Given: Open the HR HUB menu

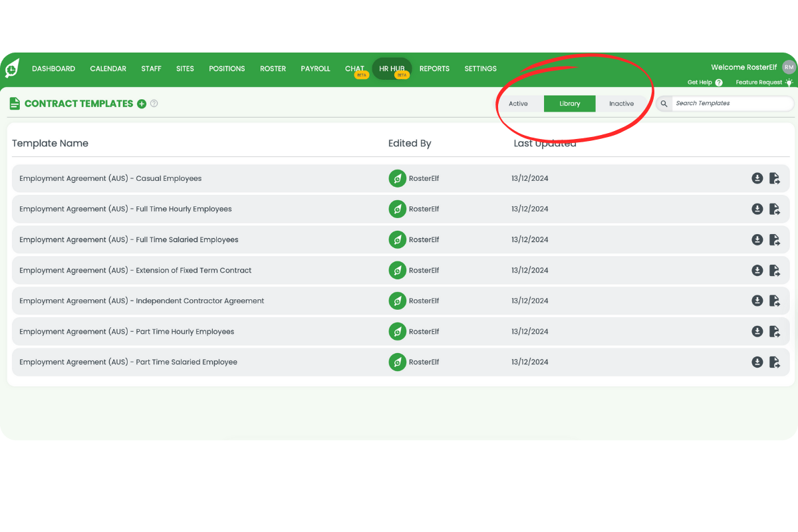Looking at the screenshot, I should tap(392, 68).
